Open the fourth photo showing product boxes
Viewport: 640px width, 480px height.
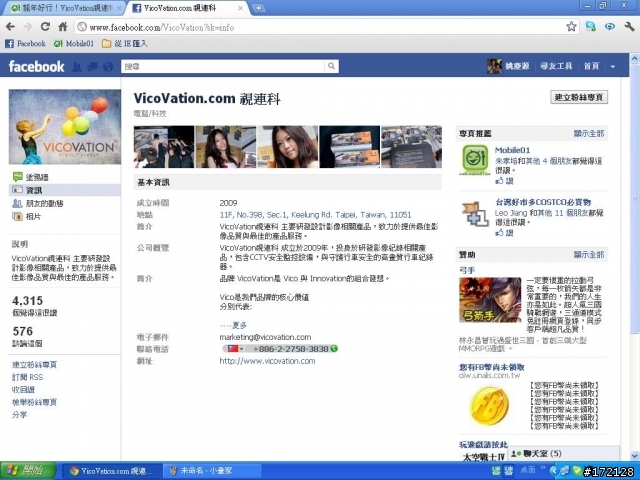350,147
